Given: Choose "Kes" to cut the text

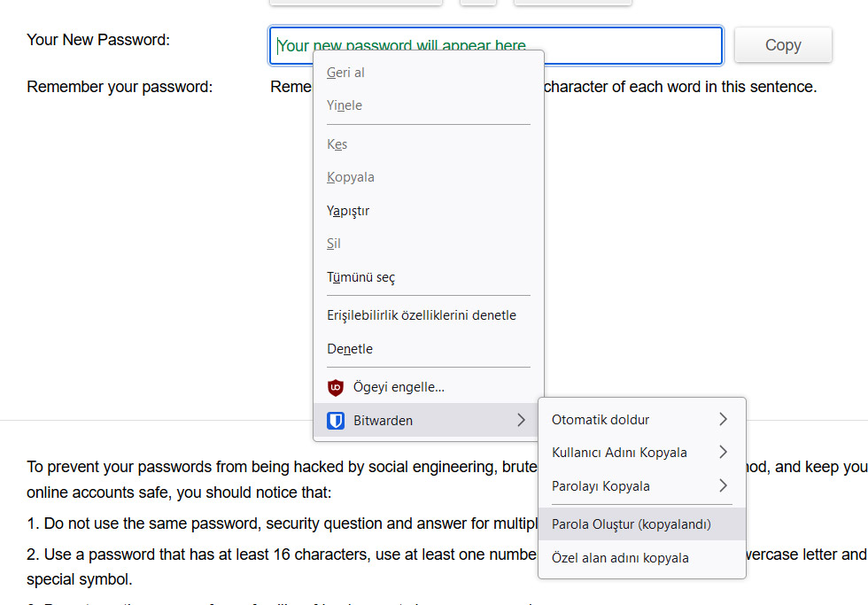Looking at the screenshot, I should [x=337, y=143].
